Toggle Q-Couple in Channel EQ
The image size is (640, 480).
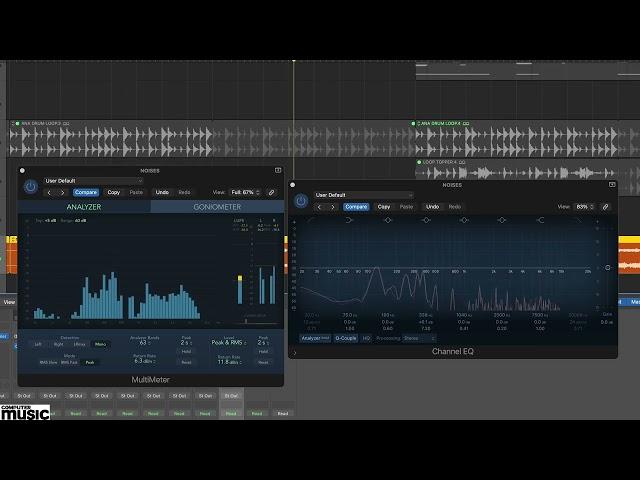[x=346, y=338]
